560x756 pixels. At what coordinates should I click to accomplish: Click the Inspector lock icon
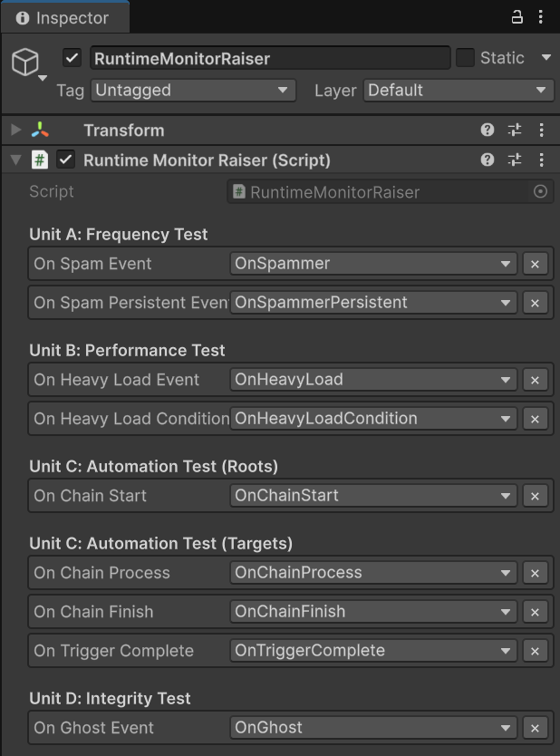click(517, 18)
